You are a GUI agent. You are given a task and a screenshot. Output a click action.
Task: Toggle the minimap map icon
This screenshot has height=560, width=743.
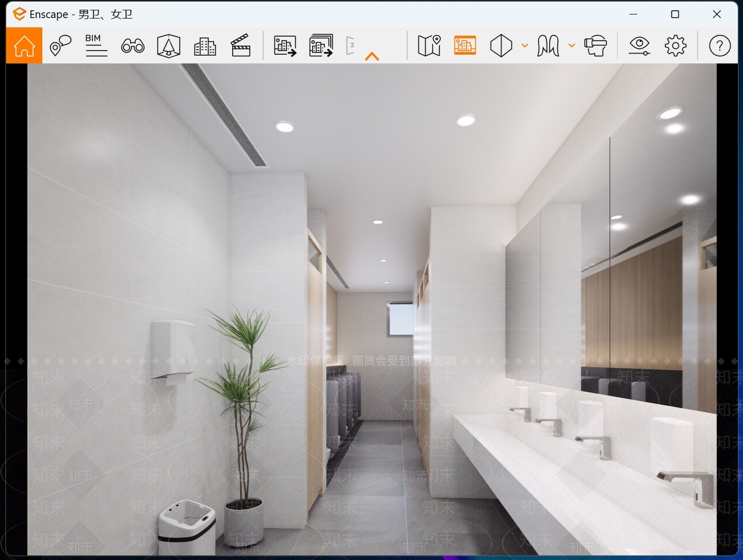click(430, 46)
